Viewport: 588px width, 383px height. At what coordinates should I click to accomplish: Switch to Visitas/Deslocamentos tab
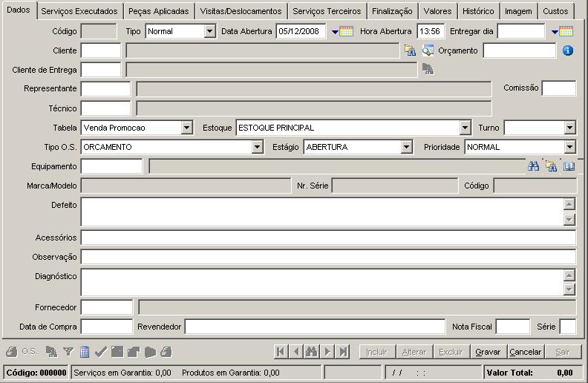tap(241, 11)
